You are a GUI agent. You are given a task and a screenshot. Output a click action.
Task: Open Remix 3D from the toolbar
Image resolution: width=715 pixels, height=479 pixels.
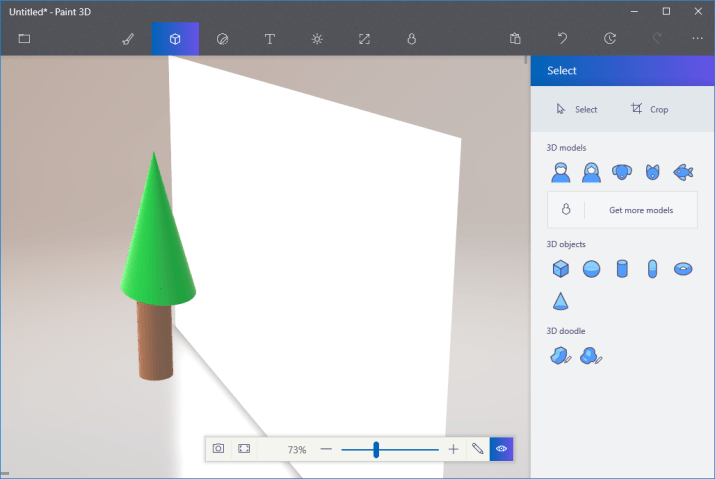[411, 39]
